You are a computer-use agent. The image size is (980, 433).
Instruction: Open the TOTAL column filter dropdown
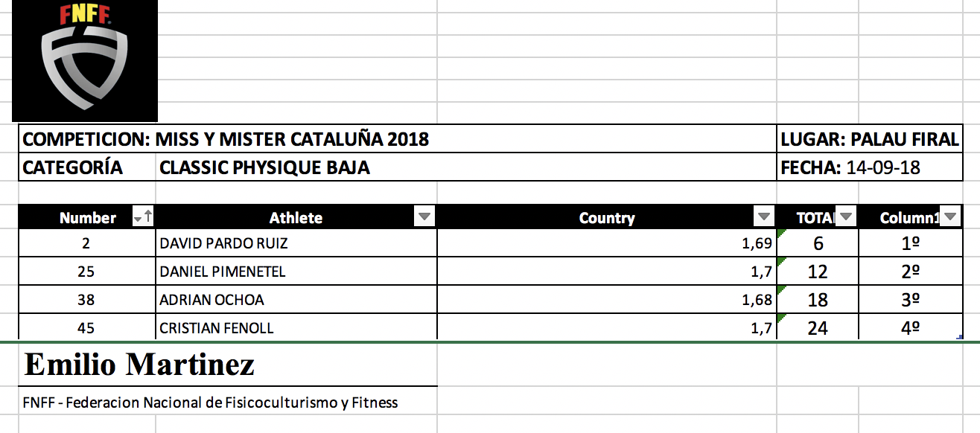tap(847, 217)
